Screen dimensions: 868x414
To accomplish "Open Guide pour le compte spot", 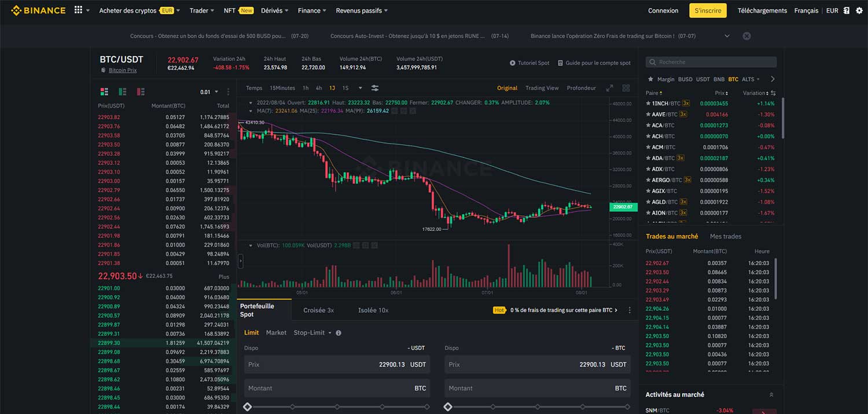I will point(594,63).
